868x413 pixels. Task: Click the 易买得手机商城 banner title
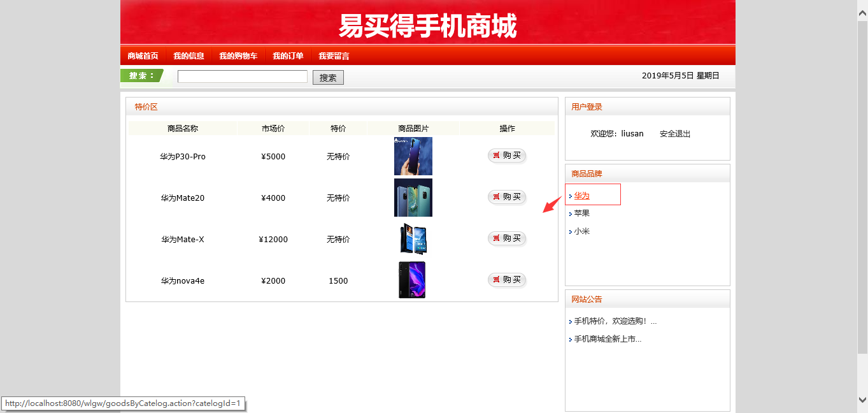pyautogui.click(x=427, y=26)
